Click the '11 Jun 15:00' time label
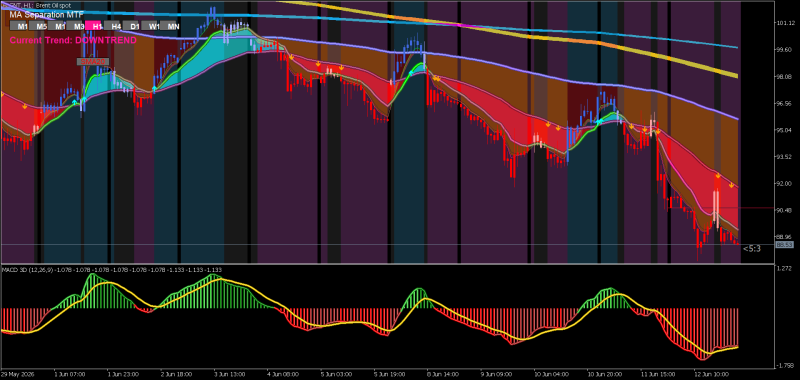The height and width of the screenshot is (380, 800). click(x=658, y=374)
